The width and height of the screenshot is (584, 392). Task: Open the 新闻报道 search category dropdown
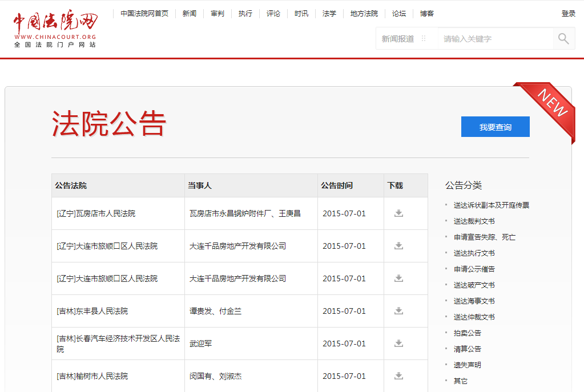tap(404, 39)
